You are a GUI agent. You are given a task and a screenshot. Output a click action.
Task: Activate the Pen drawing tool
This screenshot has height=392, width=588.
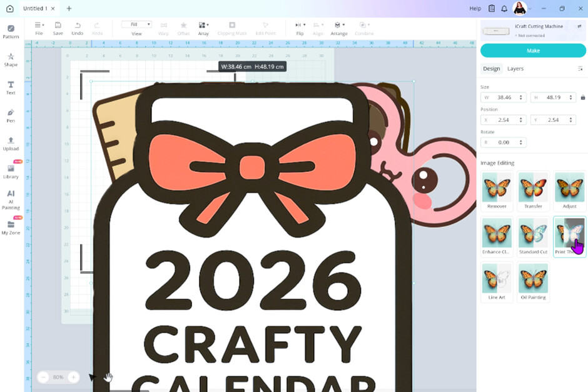click(x=11, y=116)
